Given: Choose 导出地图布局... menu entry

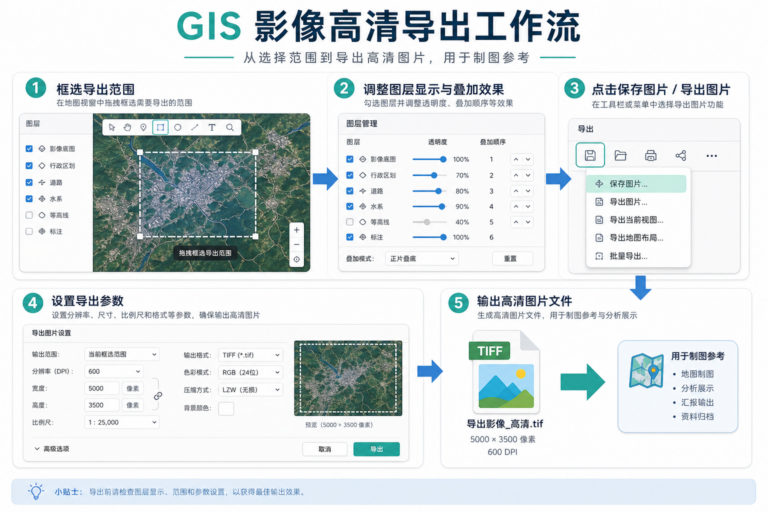Looking at the screenshot, I should pyautogui.click(x=636, y=238).
